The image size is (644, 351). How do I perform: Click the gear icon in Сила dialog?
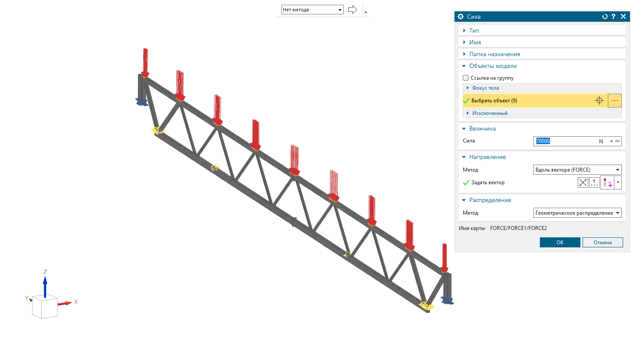coord(461,17)
